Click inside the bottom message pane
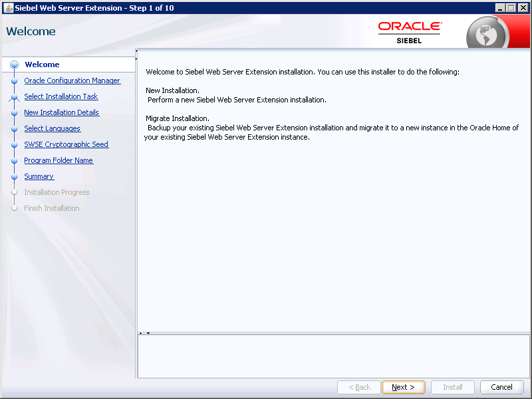The image size is (532, 399). coord(334,356)
